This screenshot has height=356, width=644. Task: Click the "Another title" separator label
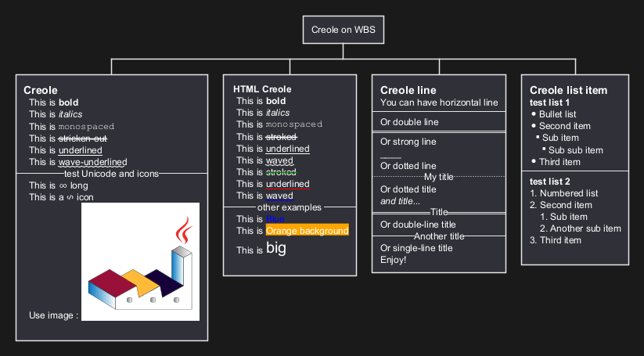click(x=439, y=236)
